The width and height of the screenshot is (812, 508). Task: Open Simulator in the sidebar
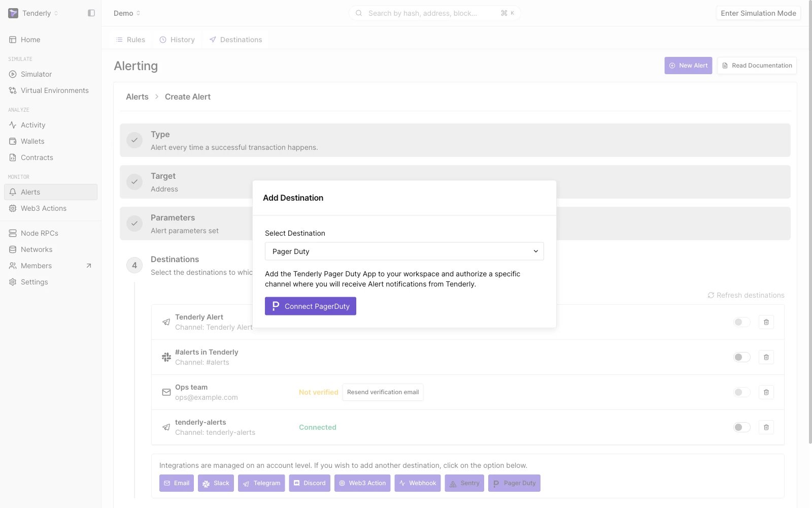coord(51,74)
